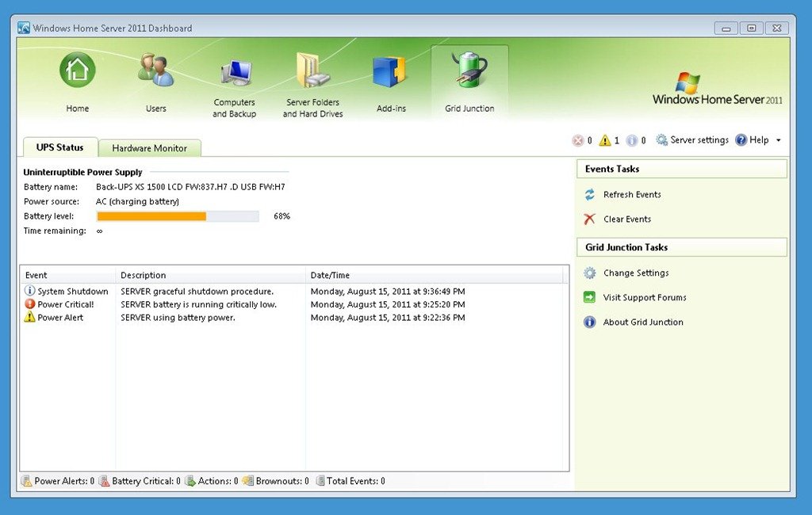Click the Server settings gear icon
The width and height of the screenshot is (812, 515).
pyautogui.click(x=661, y=139)
